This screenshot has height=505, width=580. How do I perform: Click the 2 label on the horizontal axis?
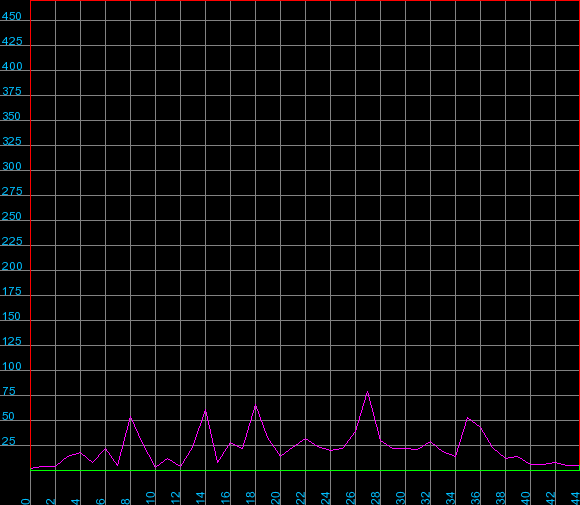coord(51,501)
